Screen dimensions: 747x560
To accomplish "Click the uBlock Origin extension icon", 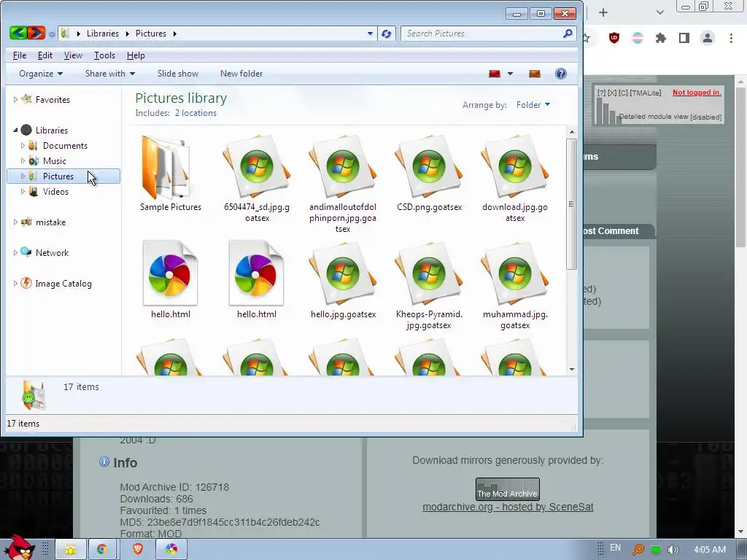I will tap(614, 38).
